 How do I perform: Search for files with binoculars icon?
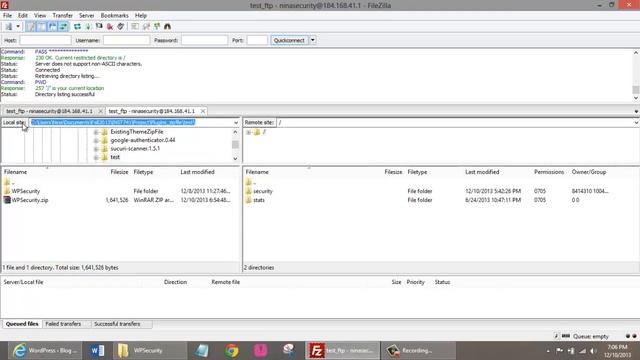click(167, 27)
